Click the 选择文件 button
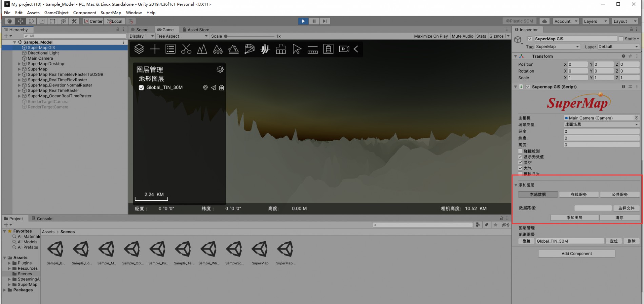This screenshot has height=304, width=644. pyautogui.click(x=626, y=208)
